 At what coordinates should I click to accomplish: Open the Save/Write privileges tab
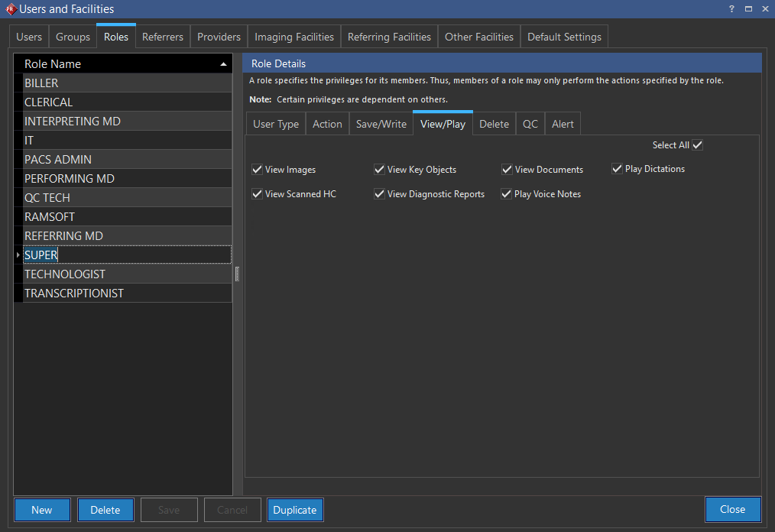(x=381, y=124)
